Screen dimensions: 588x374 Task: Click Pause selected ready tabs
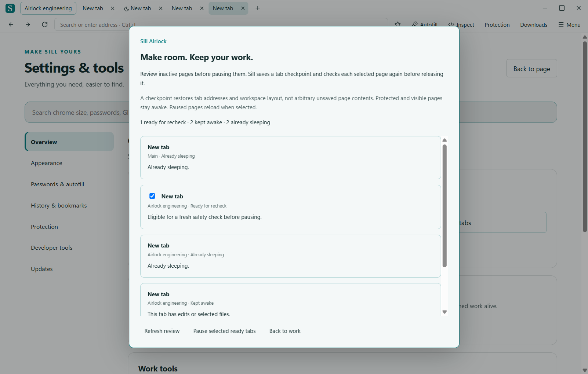pos(225,331)
